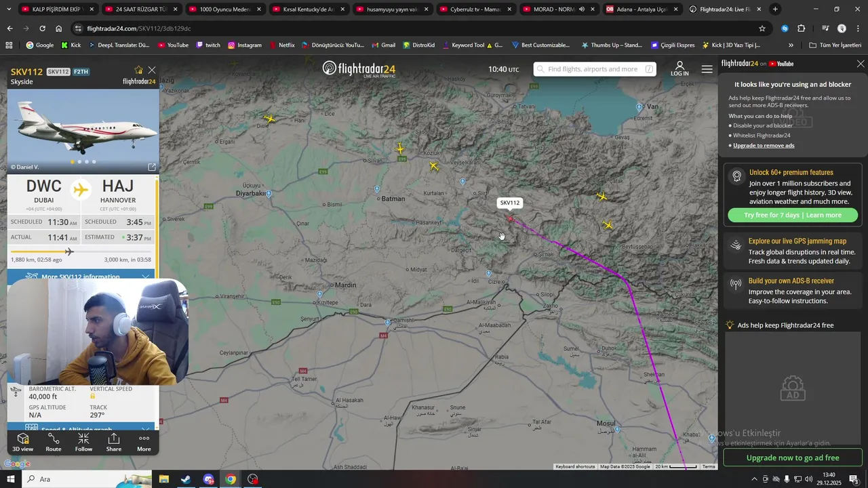Image resolution: width=868 pixels, height=488 pixels.
Task: Go to browser home page
Action: point(59,28)
